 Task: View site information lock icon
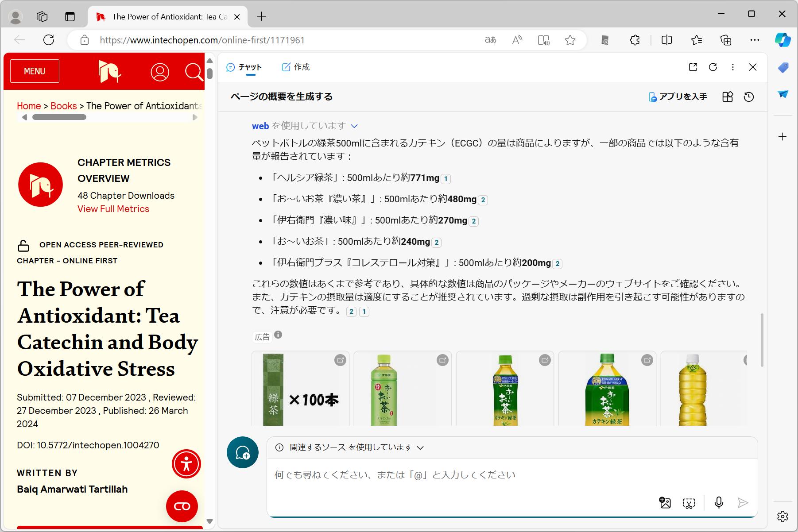point(84,40)
